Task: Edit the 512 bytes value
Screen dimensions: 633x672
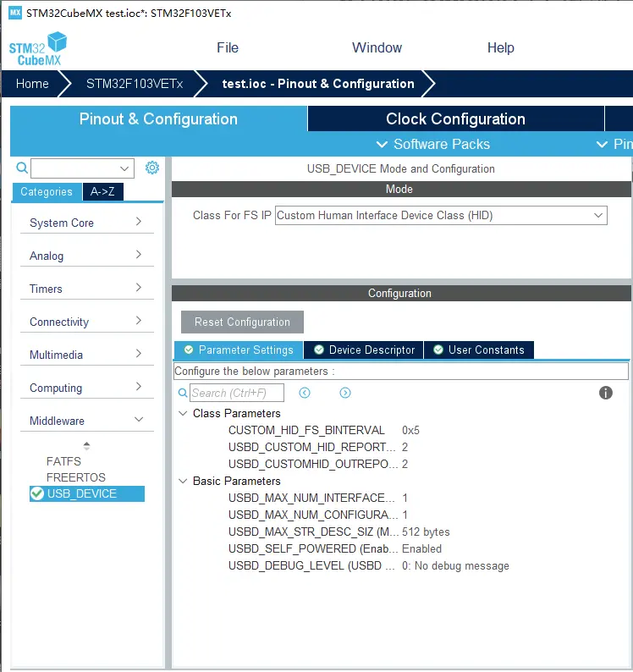Action: tap(426, 532)
